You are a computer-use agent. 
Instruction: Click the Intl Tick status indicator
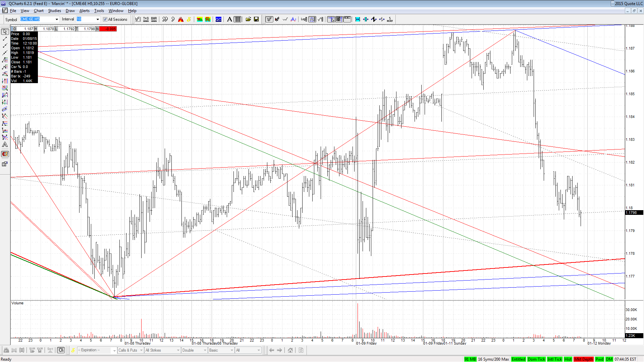[554, 359]
